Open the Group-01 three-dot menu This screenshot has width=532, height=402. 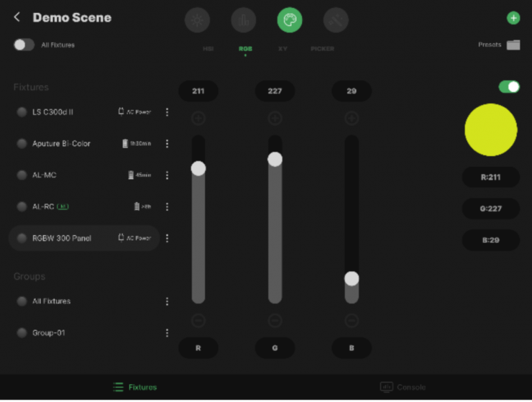pos(168,333)
